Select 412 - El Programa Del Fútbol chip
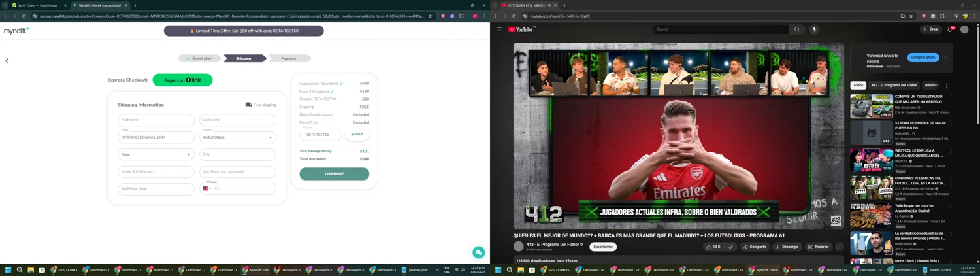980x276 pixels. click(894, 85)
